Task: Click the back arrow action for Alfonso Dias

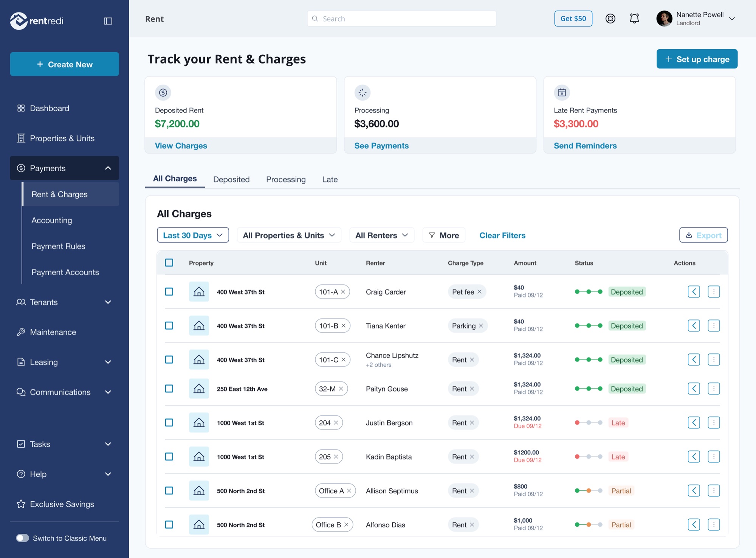Action: (694, 524)
